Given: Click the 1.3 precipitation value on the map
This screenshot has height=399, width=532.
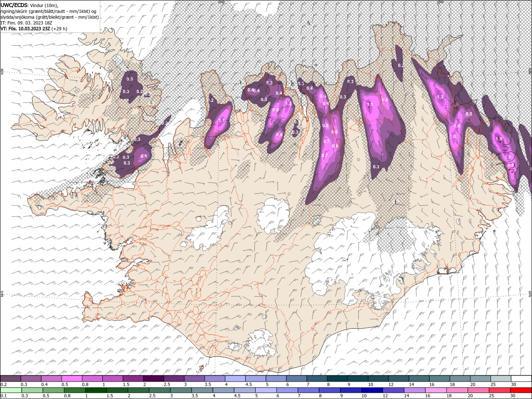Looking at the screenshot, I should [441, 97].
